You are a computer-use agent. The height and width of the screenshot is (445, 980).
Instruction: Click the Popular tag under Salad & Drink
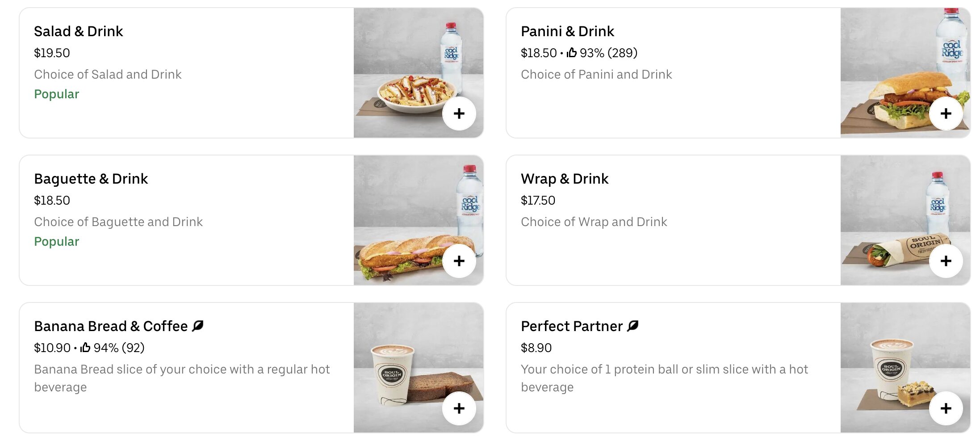point(56,94)
